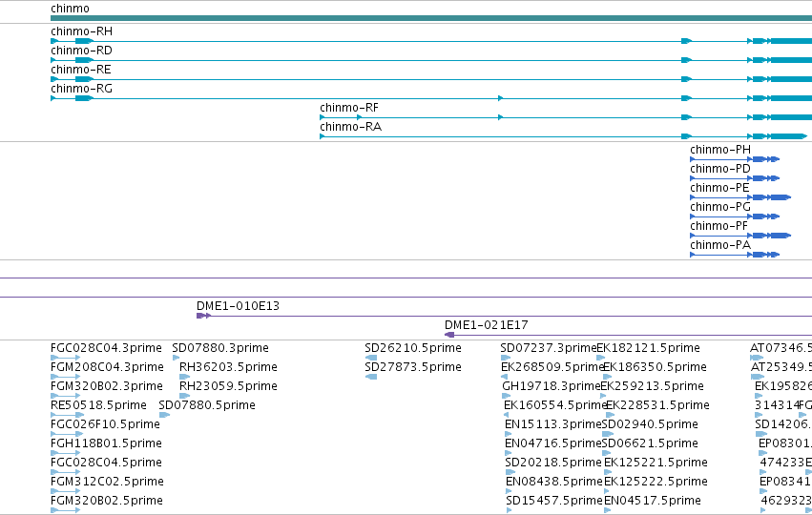Select the chinmo-PH protein label
The height and width of the screenshot is (515, 812).
coord(720,150)
